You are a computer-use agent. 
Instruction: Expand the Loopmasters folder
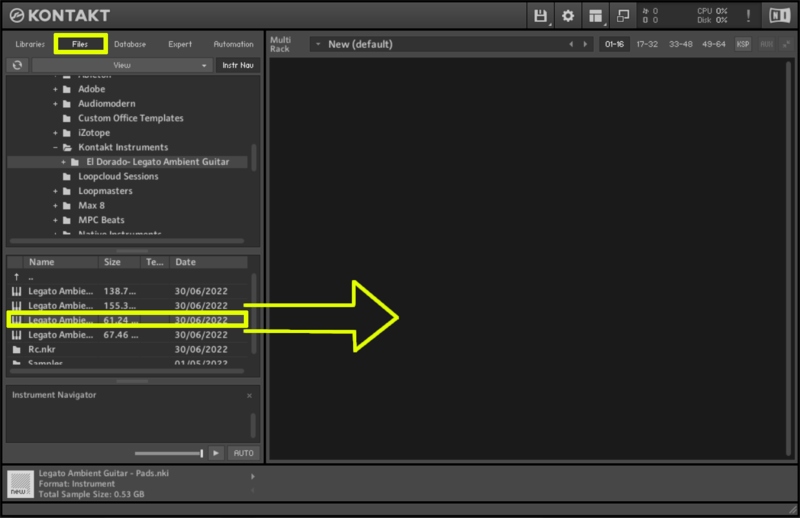tap(56, 191)
